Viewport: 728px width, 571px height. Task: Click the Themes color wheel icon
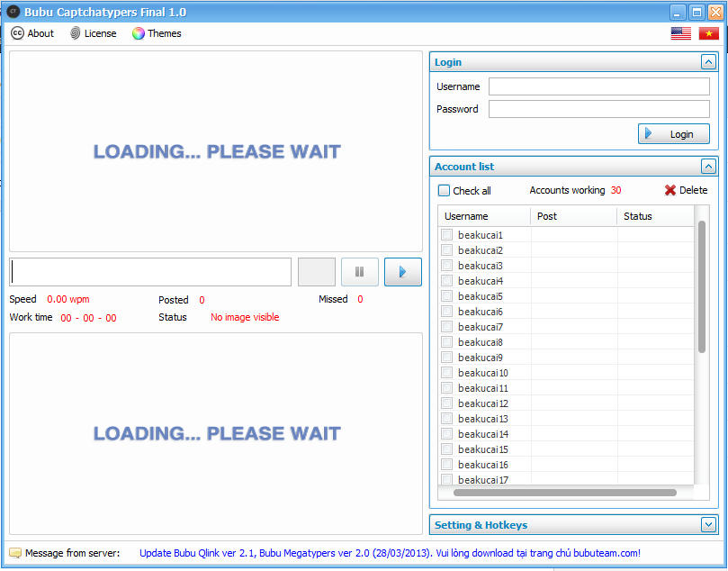pyautogui.click(x=139, y=33)
